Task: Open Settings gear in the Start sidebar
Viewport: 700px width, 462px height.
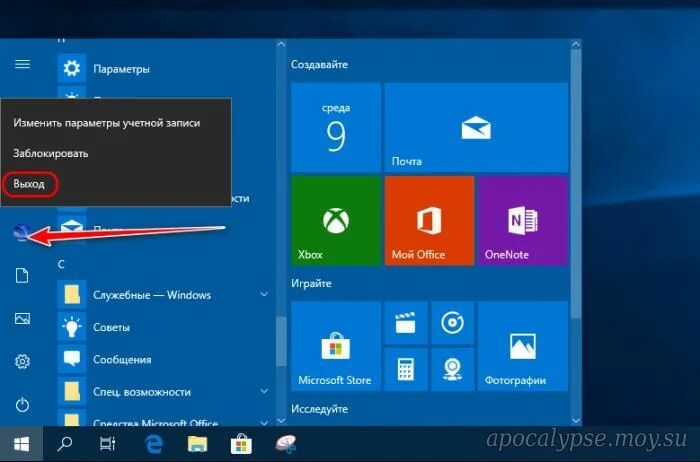Action: pos(22,361)
